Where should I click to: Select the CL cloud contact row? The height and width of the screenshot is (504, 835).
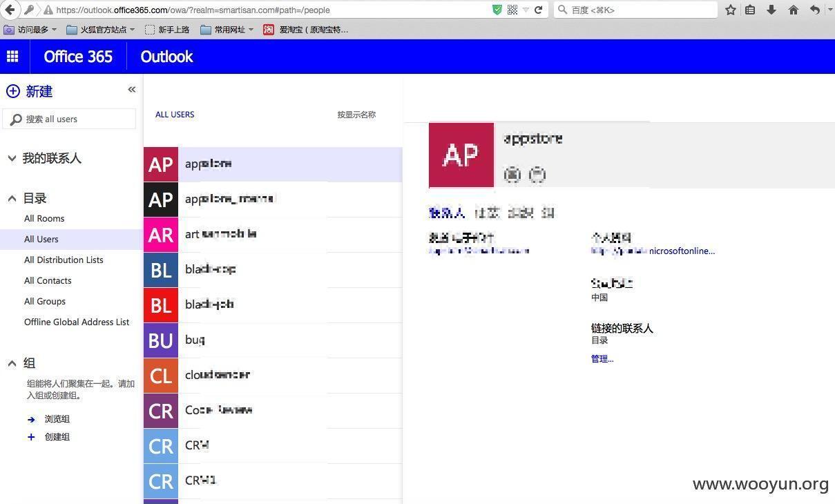273,376
